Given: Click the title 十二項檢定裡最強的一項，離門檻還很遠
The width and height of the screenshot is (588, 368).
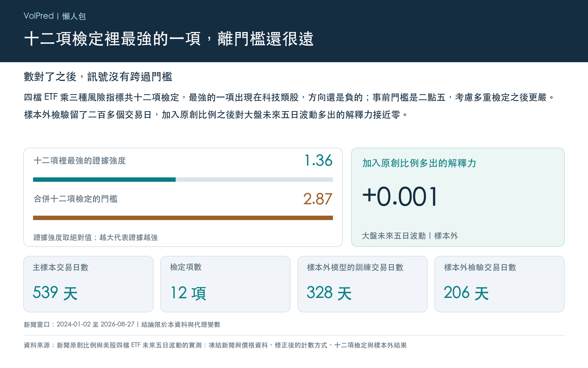Looking at the screenshot, I should click(169, 39).
